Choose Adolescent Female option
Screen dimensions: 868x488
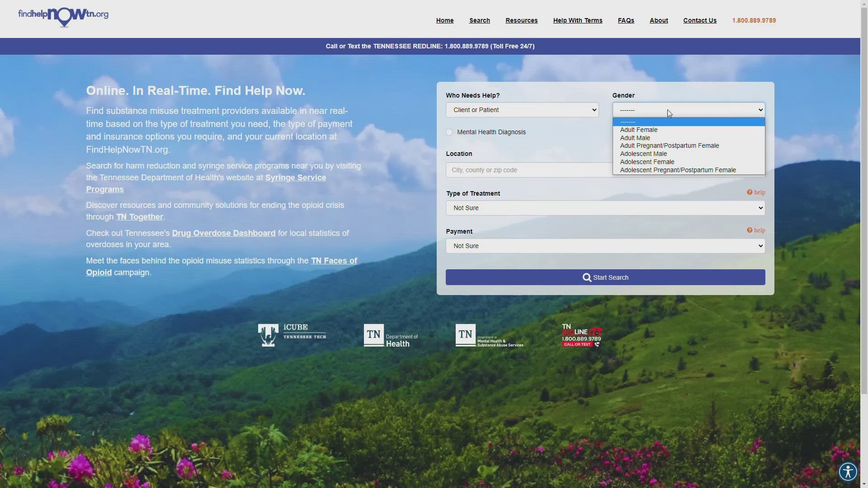tap(689, 162)
